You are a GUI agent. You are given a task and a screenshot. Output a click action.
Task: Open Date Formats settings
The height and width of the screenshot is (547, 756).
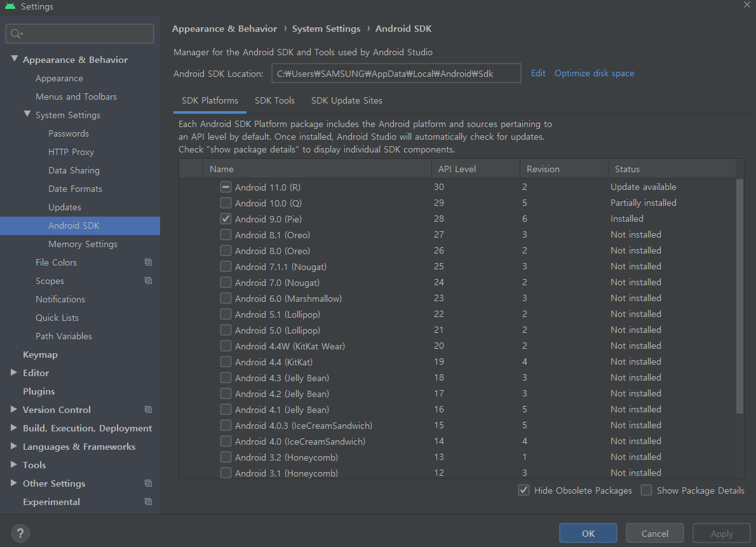point(75,189)
